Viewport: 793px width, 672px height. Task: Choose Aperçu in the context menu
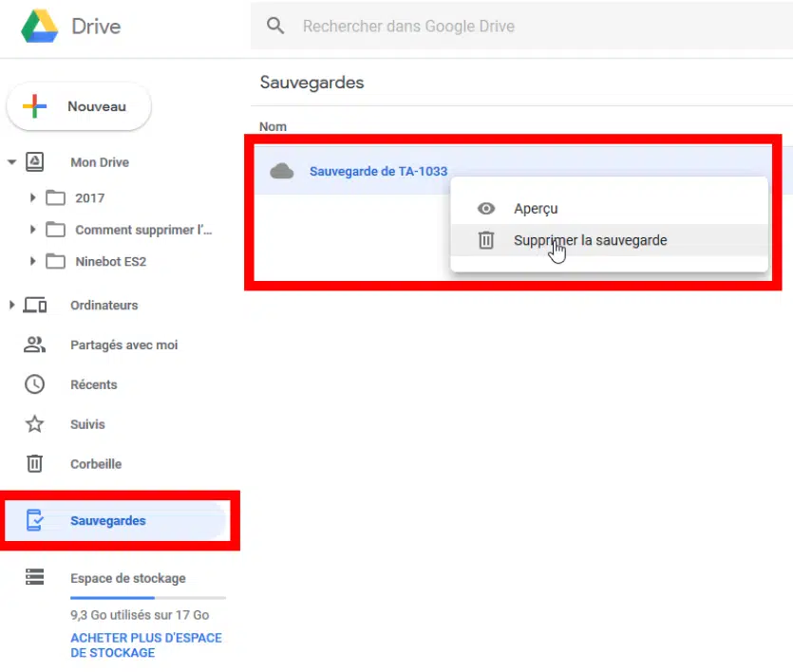609,208
